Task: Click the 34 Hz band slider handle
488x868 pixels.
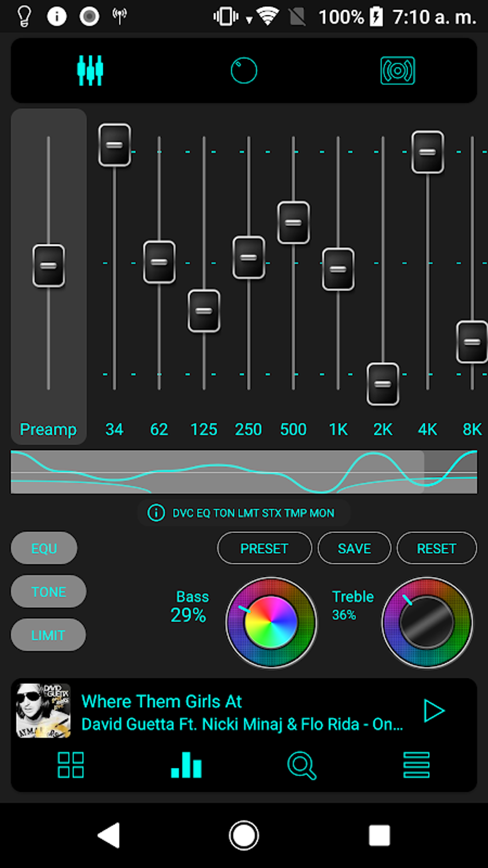Action: coord(114,145)
